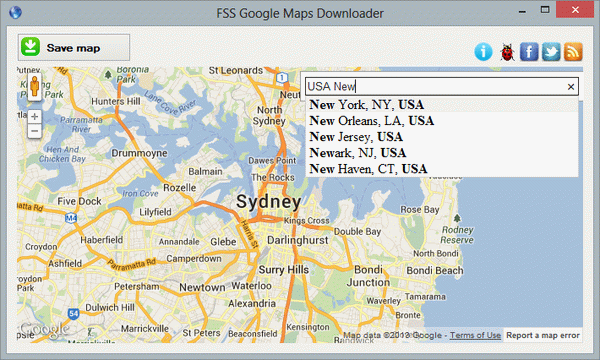Image resolution: width=600 pixels, height=360 pixels.
Task: Open the Facebook icon
Action: tap(529, 52)
